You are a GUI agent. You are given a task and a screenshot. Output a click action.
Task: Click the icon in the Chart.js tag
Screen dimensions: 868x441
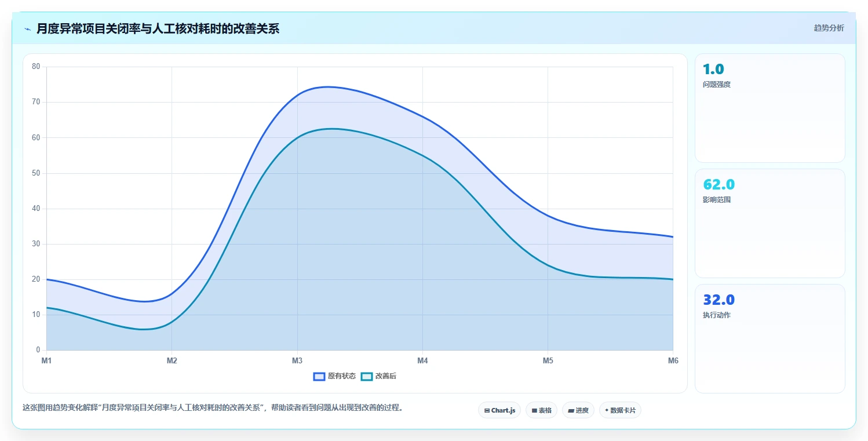click(x=487, y=410)
